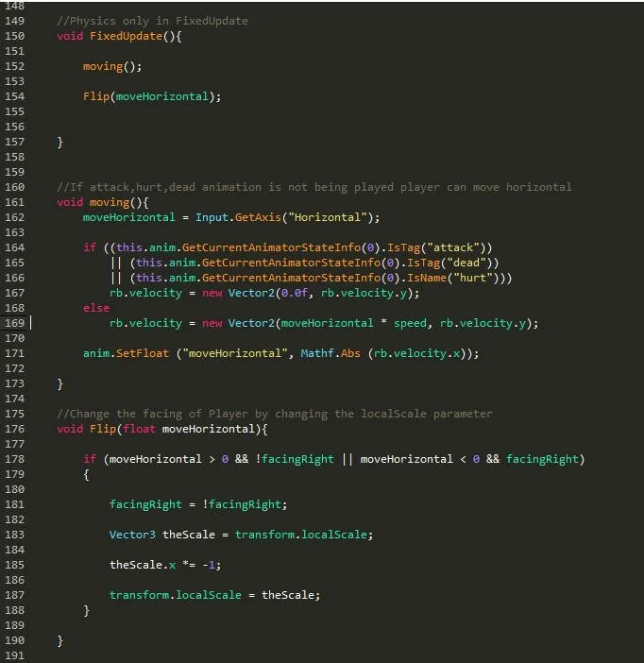Click 'theScale.x *= -1;' on line 185
The height and width of the screenshot is (663, 644).
point(165,565)
